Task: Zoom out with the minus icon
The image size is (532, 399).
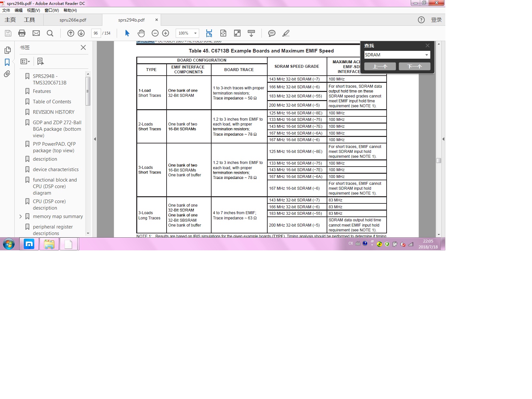Action: point(155,33)
